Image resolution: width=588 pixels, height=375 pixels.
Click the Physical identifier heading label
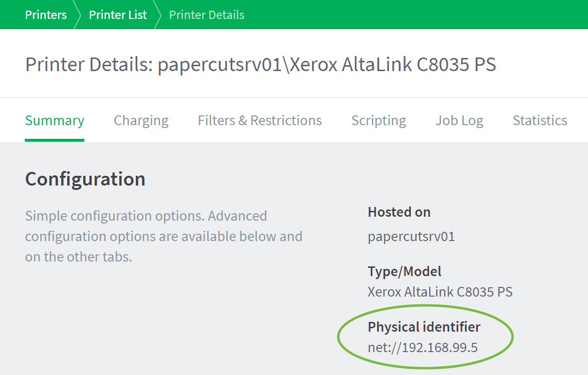424,327
